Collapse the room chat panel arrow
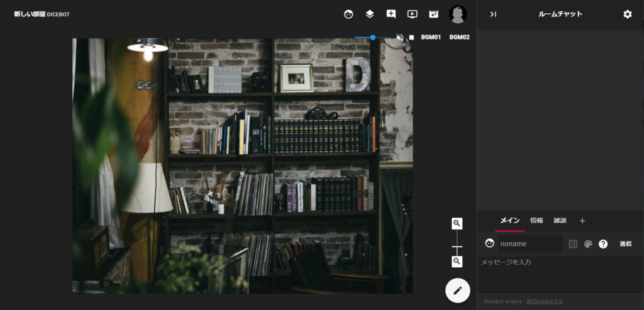 (493, 14)
